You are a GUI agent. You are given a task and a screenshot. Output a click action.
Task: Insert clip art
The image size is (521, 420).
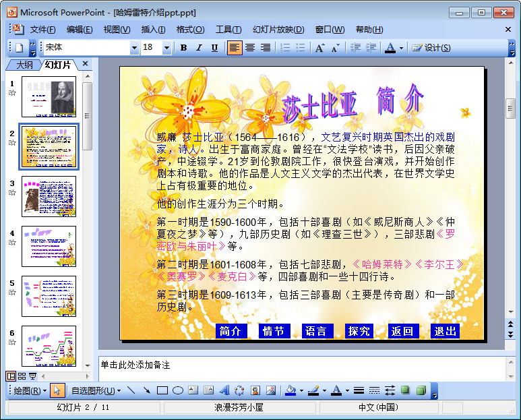coord(255,390)
